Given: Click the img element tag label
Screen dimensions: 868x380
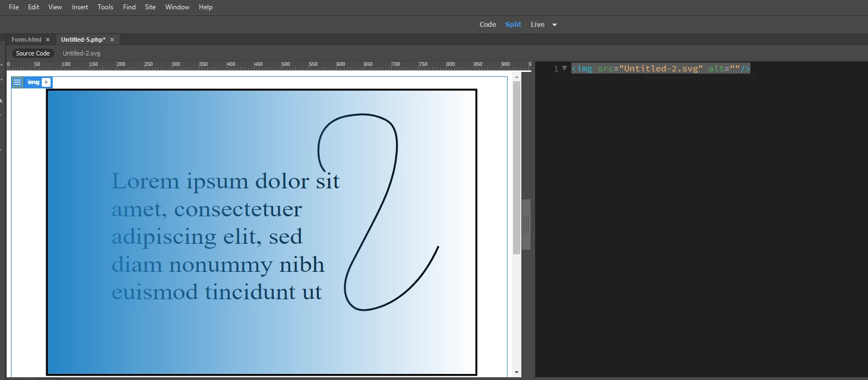Looking at the screenshot, I should pyautogui.click(x=34, y=82).
